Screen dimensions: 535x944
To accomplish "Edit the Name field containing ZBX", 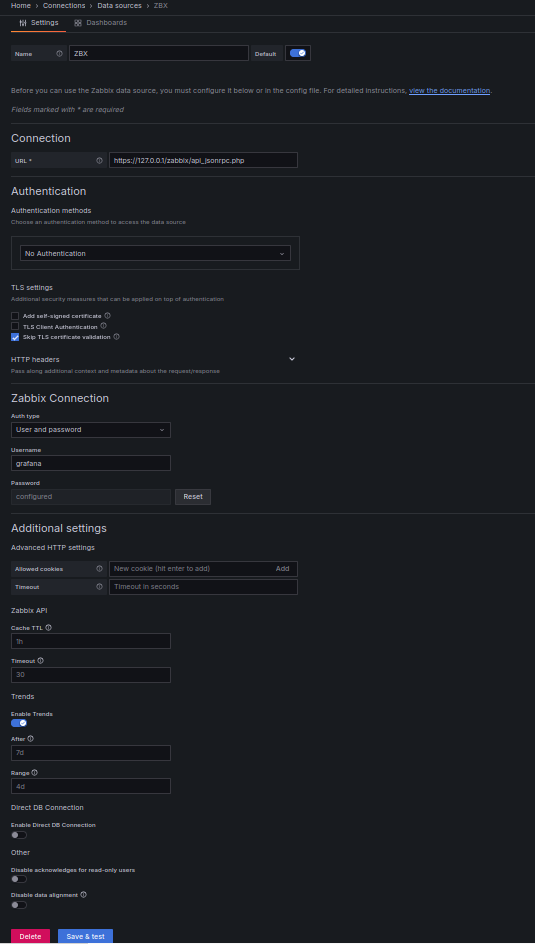I will pos(159,53).
